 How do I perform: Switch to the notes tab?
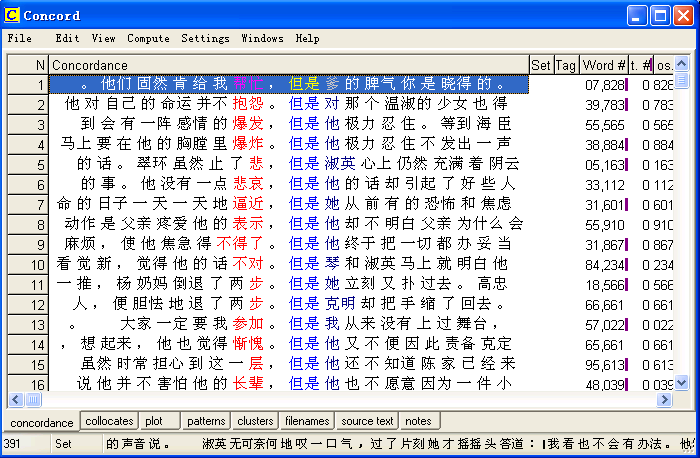click(x=419, y=421)
